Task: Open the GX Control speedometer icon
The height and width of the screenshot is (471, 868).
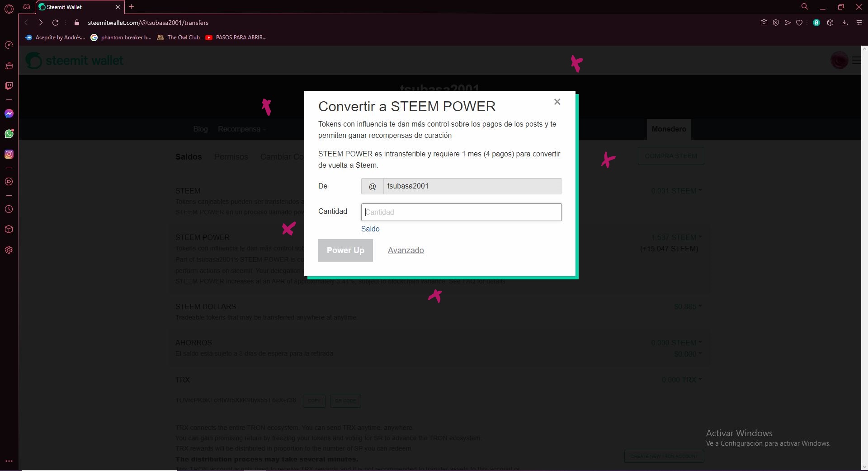Action: [x=9, y=45]
